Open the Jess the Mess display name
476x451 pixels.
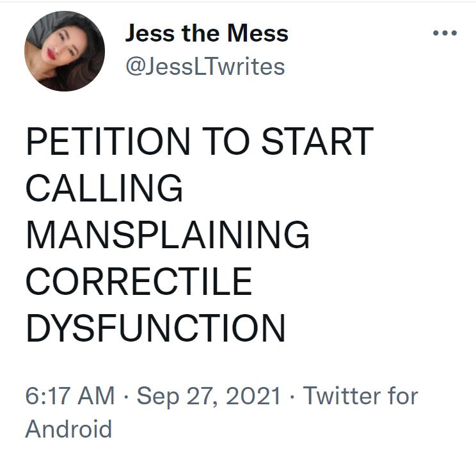coord(207,33)
